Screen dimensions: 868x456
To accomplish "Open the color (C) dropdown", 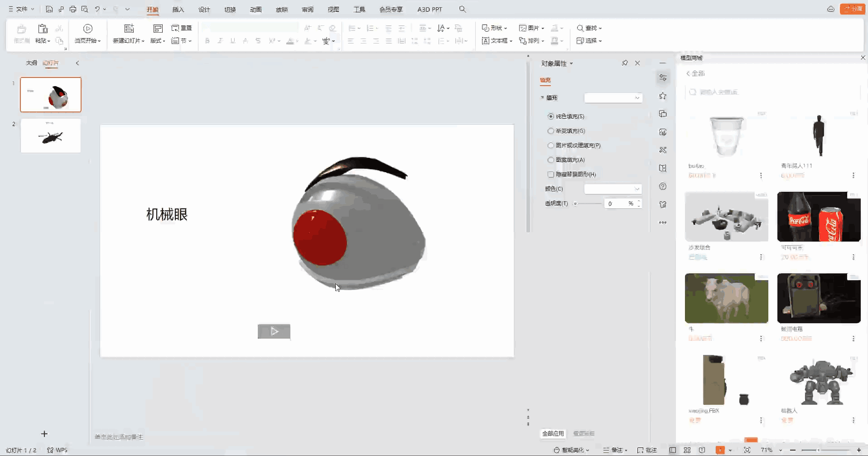I will pos(613,189).
